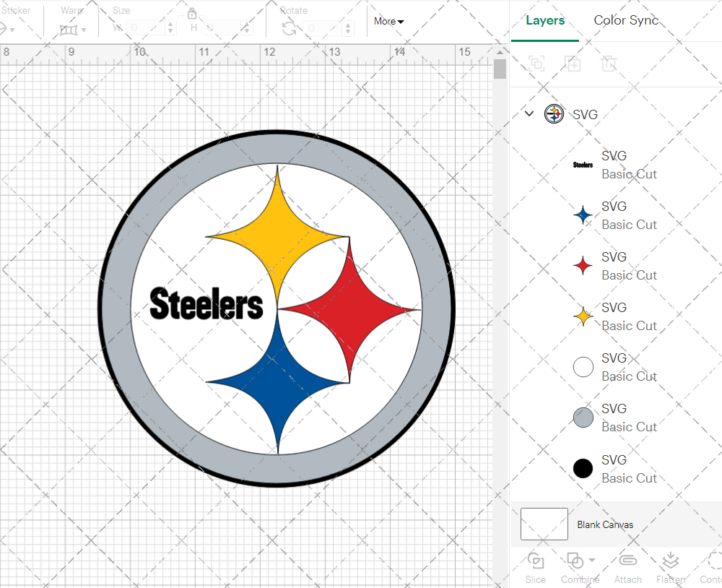Toggle the size aspect ratio lock
This screenshot has width=722, height=588.
click(x=192, y=14)
